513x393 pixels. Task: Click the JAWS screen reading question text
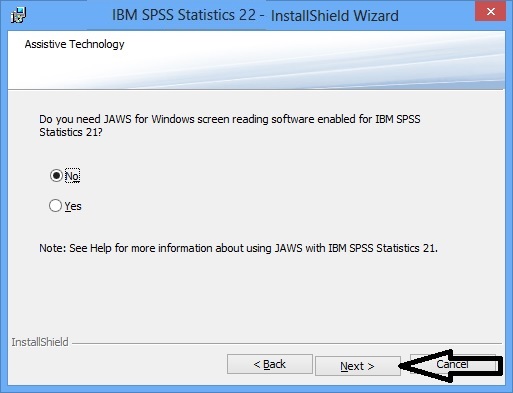[230, 126]
